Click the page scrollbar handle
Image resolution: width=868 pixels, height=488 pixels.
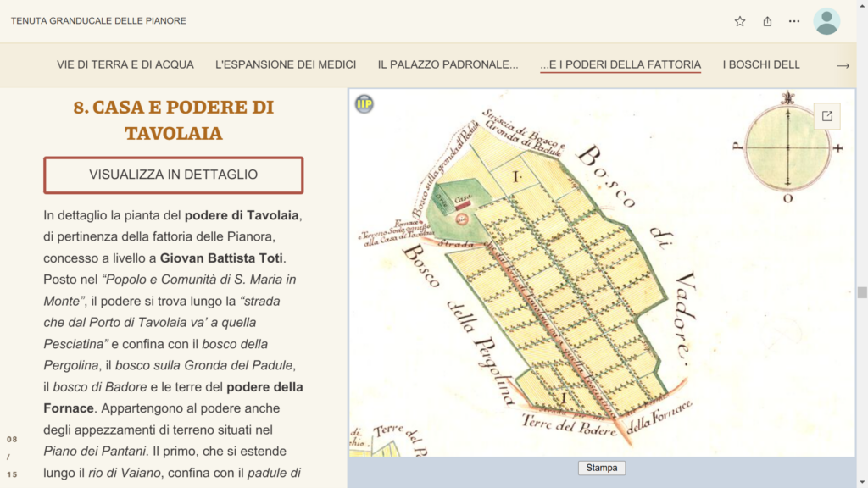pos(862,292)
